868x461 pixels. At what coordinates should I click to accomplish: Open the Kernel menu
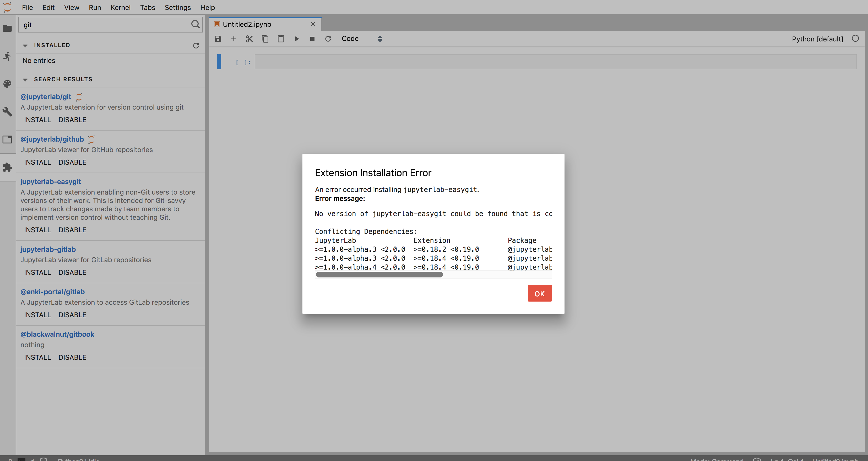pyautogui.click(x=120, y=7)
